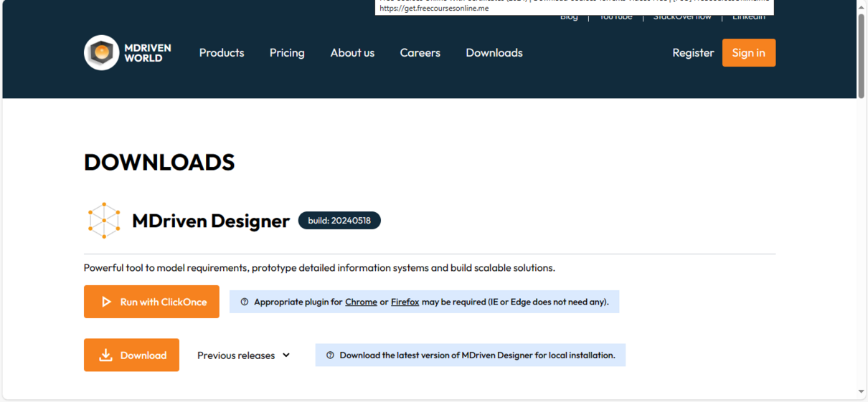The width and height of the screenshot is (868, 402).
Task: Open the Firefox plugin link
Action: (405, 302)
